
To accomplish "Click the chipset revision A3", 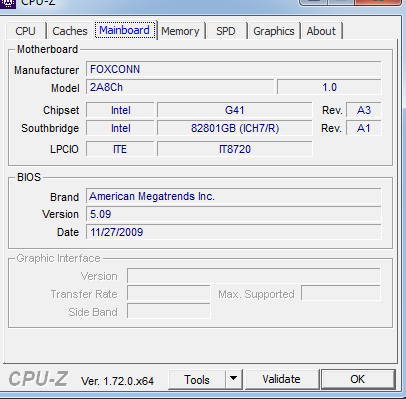I will (364, 110).
